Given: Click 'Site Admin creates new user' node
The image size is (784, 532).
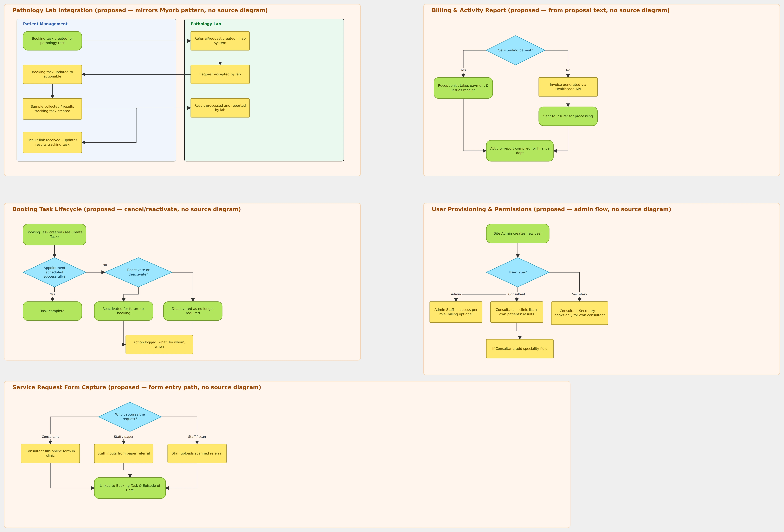Looking at the screenshot, I should 517,233.
